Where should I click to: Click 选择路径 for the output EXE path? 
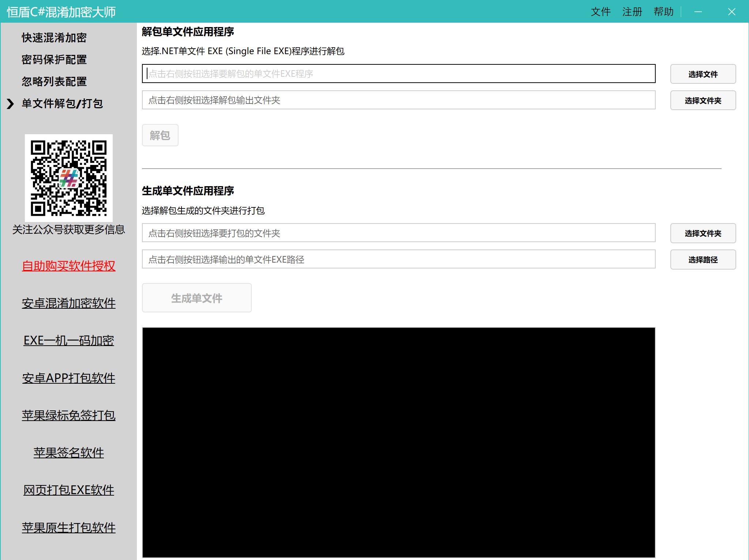[x=703, y=260]
